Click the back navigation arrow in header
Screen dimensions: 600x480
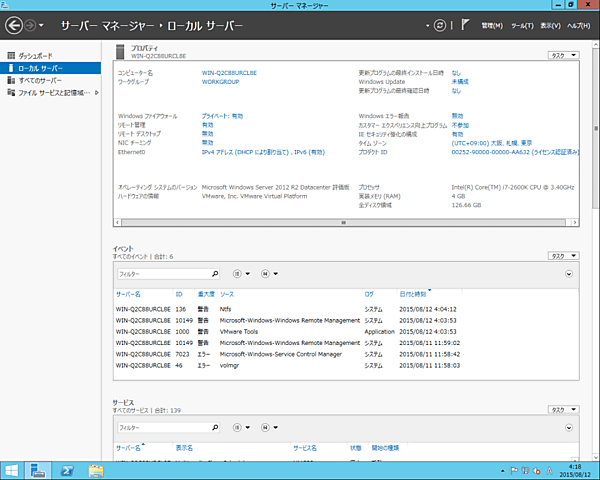point(12,24)
